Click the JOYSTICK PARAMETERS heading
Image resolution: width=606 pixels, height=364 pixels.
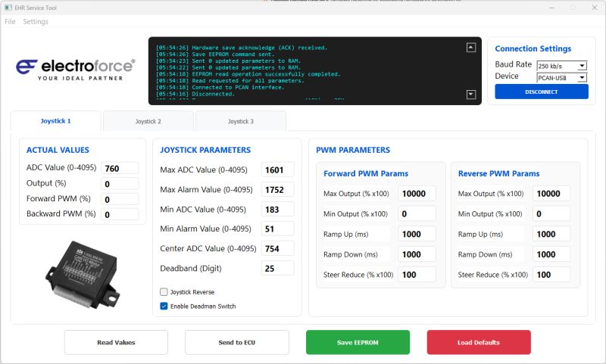coord(205,150)
